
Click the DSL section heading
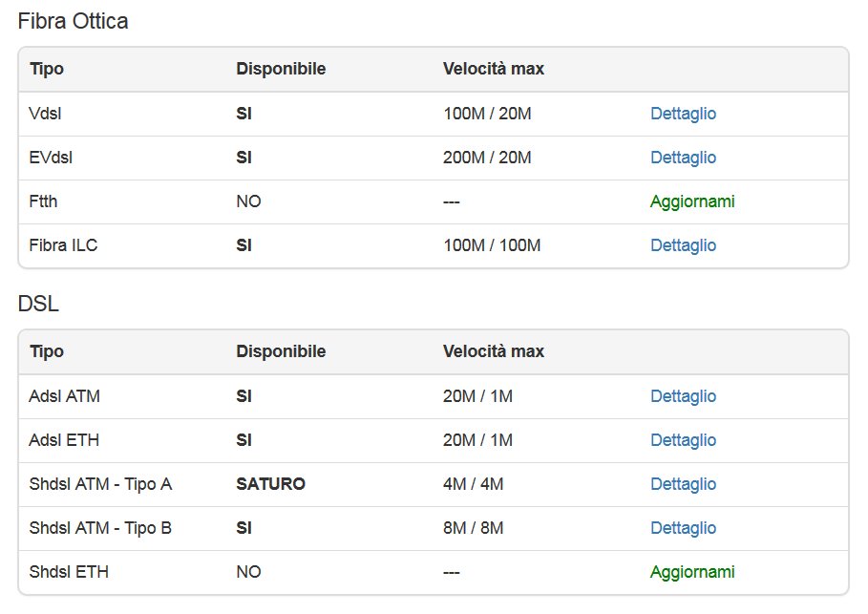click(x=38, y=304)
